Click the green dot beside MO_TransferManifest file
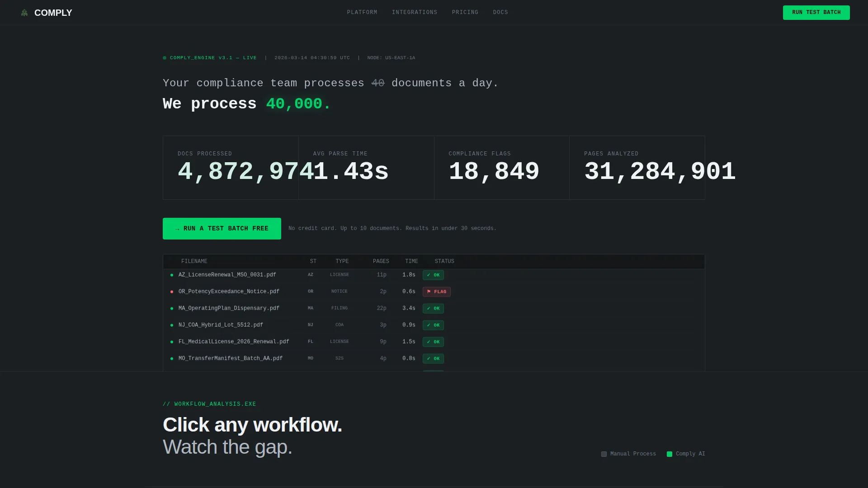This screenshot has width=868, height=488. point(172,359)
